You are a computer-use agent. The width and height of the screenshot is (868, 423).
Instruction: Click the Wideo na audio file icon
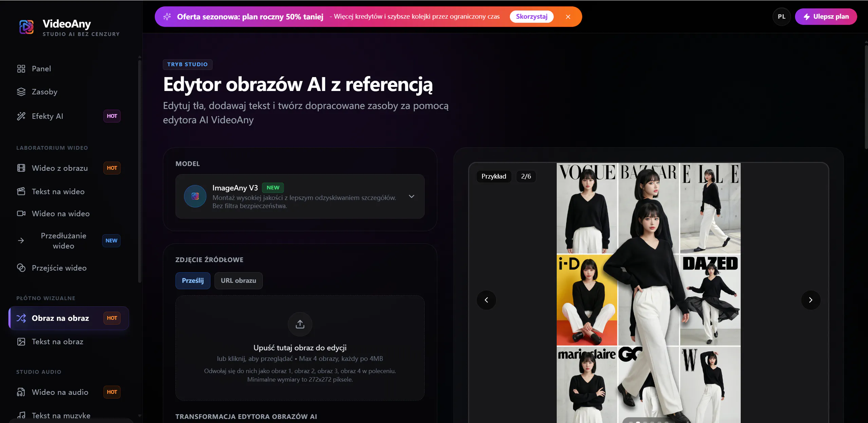point(21,392)
